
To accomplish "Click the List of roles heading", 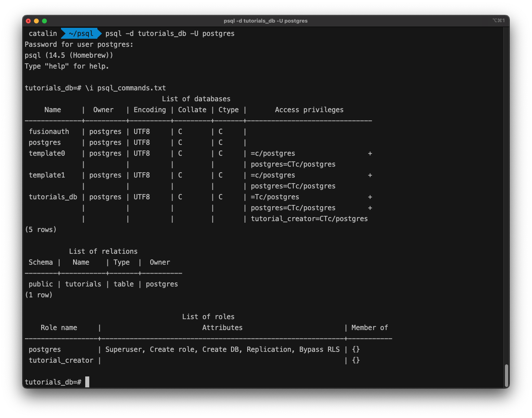I will [208, 316].
